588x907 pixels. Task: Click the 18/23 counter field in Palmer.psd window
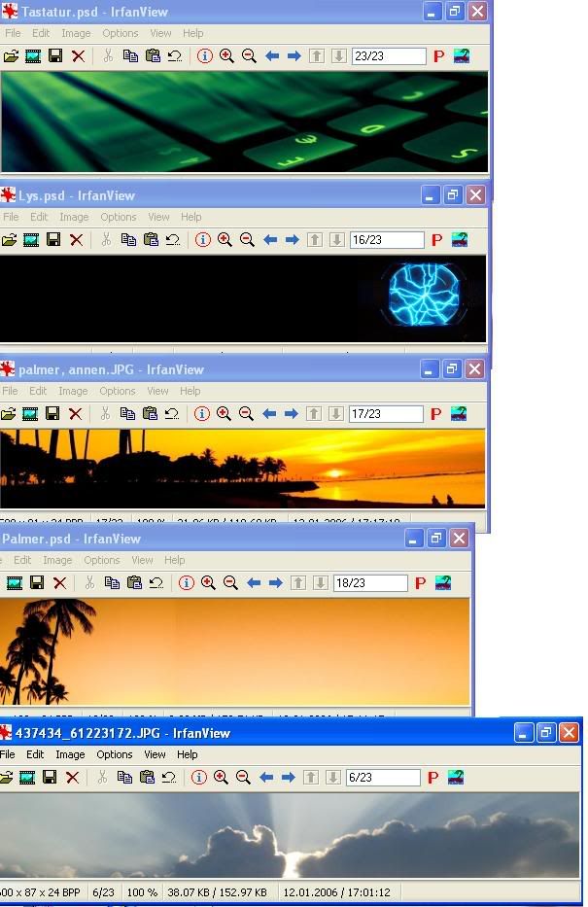point(369,583)
